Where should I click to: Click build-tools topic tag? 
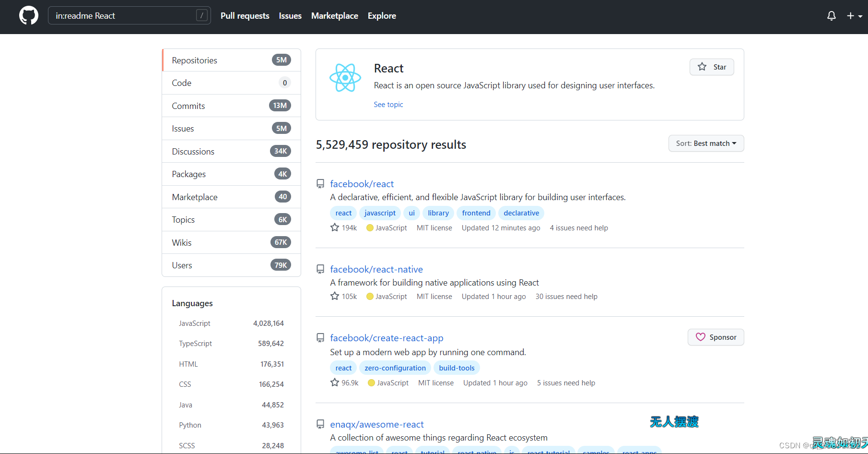457,368
